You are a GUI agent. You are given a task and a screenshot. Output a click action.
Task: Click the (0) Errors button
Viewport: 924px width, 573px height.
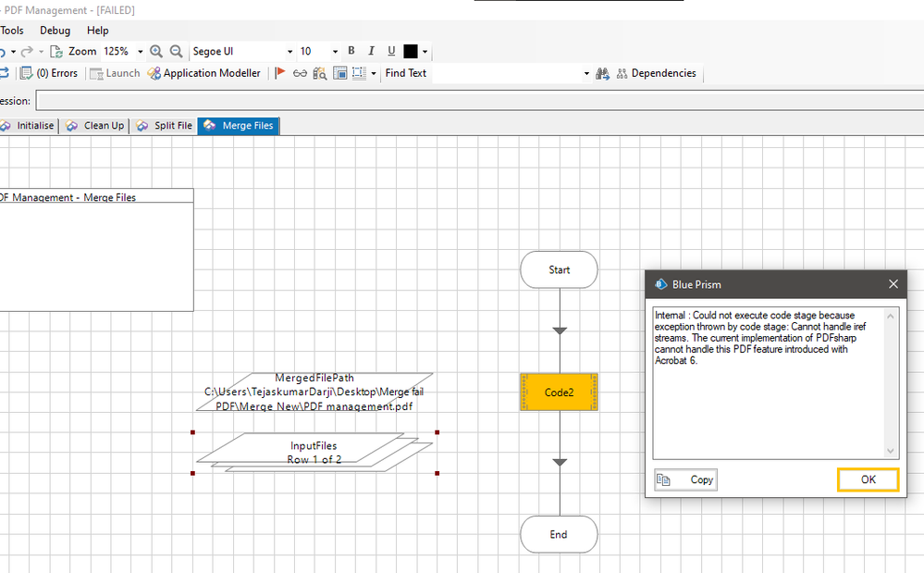tap(50, 73)
